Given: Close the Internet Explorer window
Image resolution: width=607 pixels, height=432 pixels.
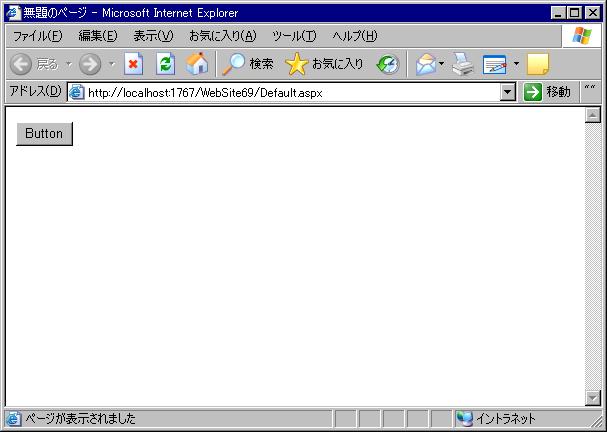Looking at the screenshot, I should (592, 13).
